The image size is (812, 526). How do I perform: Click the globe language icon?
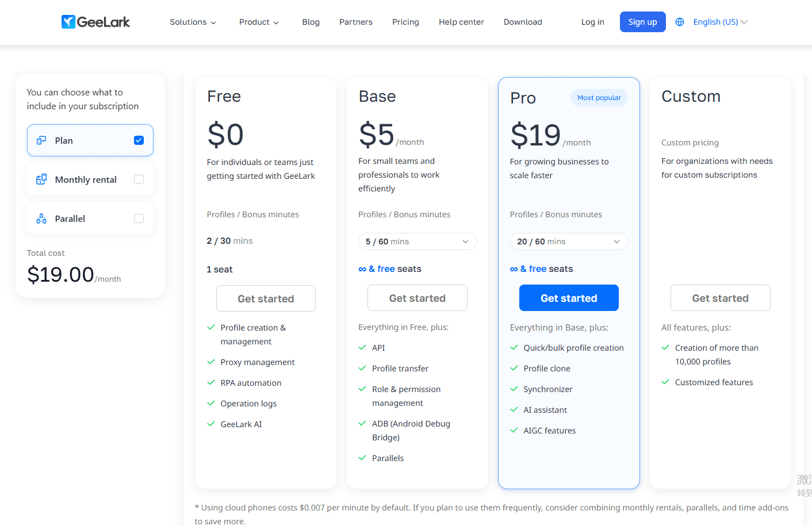(680, 22)
